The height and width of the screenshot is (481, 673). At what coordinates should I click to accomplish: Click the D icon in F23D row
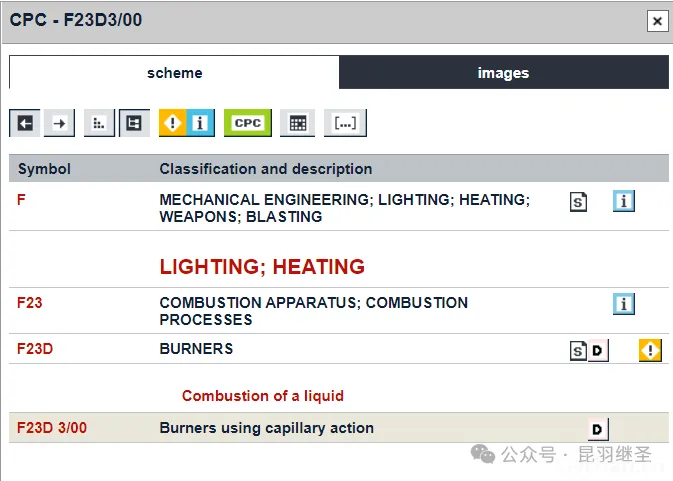click(x=598, y=350)
